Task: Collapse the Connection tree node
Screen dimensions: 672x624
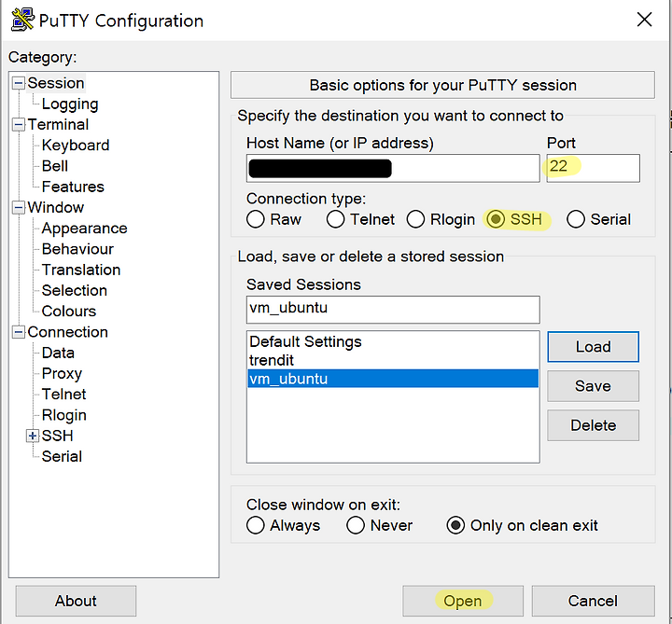Action: tap(18, 332)
